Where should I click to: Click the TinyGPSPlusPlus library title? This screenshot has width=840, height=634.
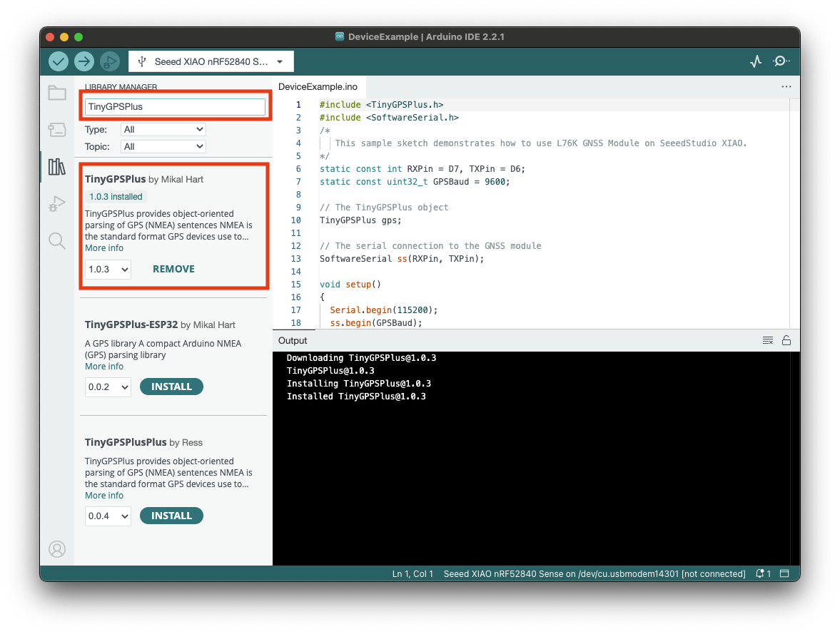(x=126, y=442)
